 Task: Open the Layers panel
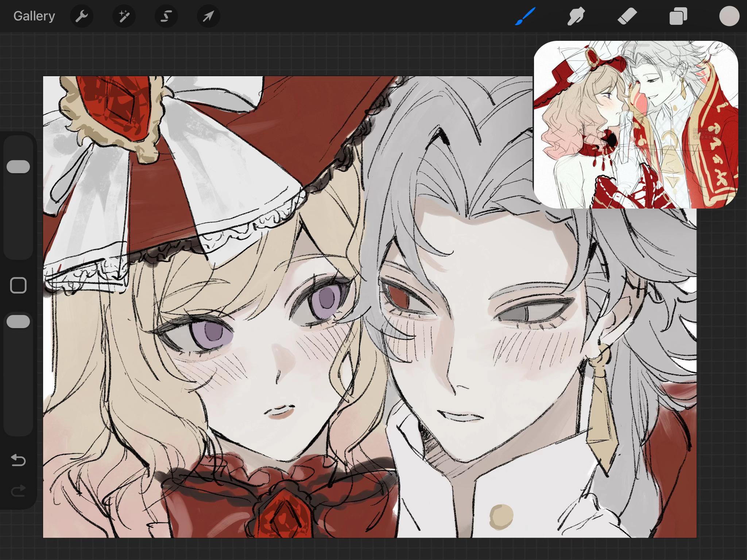pyautogui.click(x=678, y=16)
